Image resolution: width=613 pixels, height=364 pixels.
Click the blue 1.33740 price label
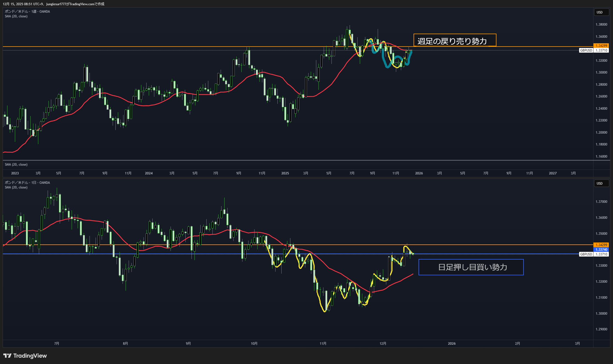pyautogui.click(x=601, y=250)
